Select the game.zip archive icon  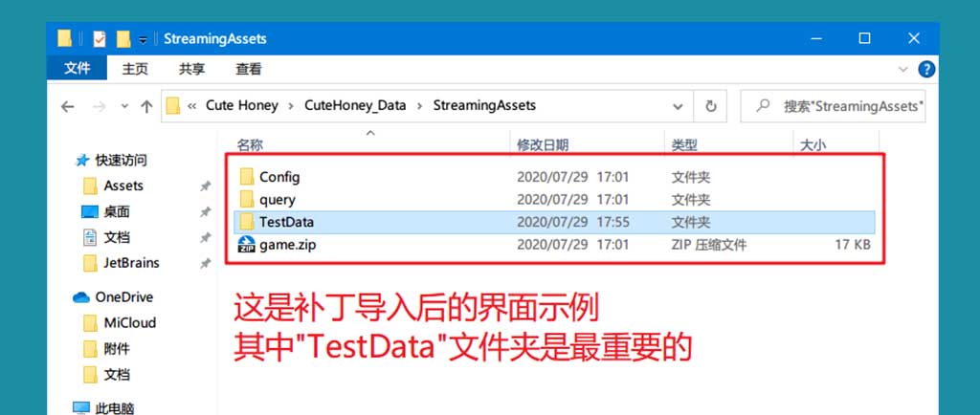point(246,245)
